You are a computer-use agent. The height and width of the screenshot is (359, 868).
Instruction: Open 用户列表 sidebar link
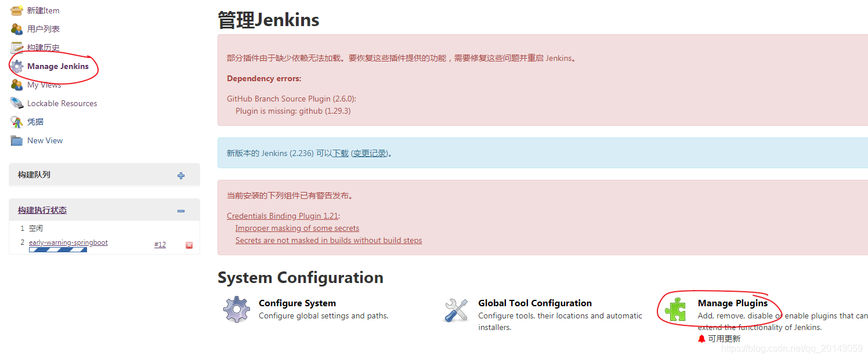click(x=44, y=29)
